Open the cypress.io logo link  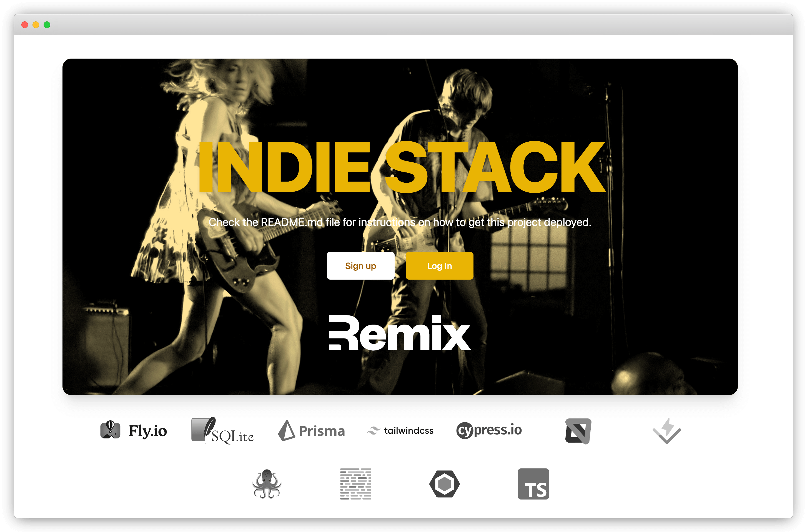pos(489,430)
